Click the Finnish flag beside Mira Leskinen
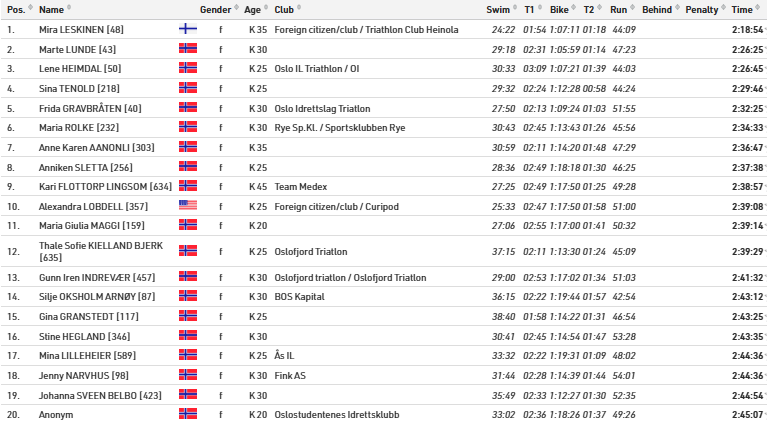 click(x=187, y=30)
